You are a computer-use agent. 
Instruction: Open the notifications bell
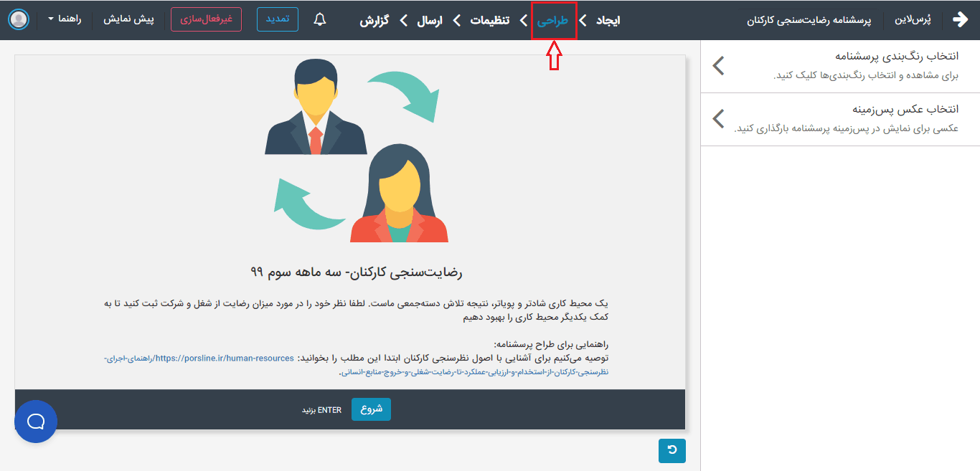tap(320, 20)
